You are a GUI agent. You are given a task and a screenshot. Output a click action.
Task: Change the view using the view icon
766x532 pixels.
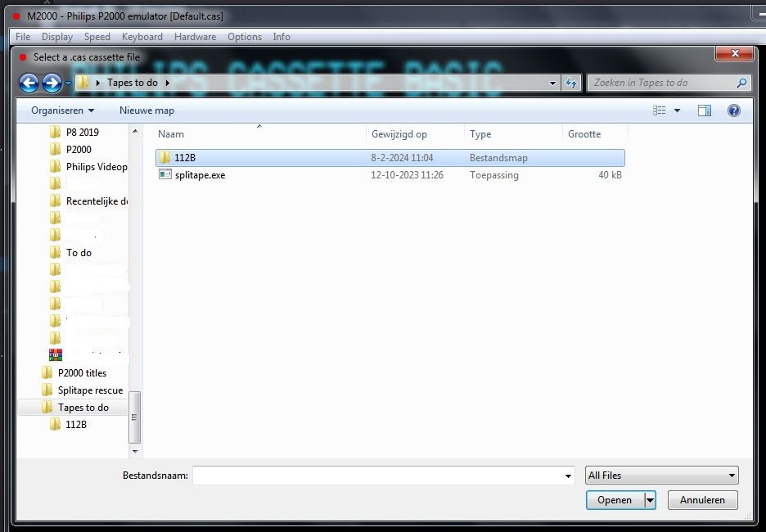point(660,110)
